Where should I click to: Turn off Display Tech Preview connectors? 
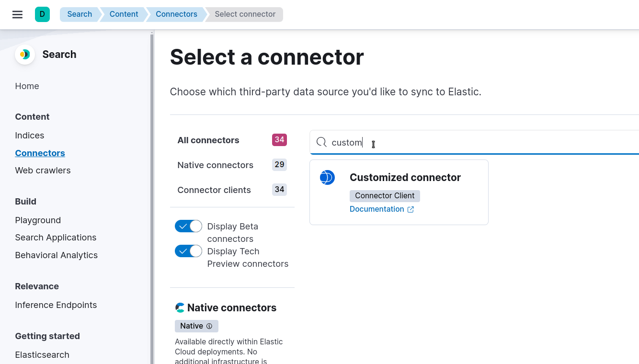tap(188, 251)
